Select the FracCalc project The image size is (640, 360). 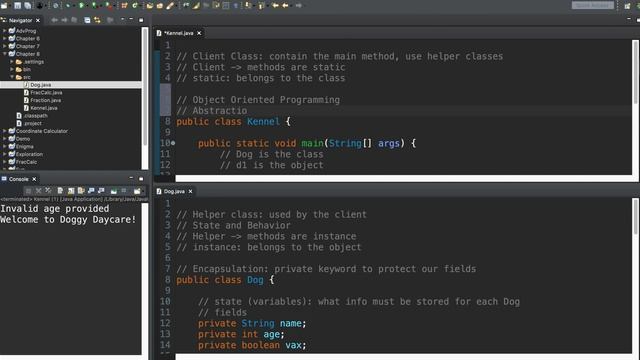27,162
